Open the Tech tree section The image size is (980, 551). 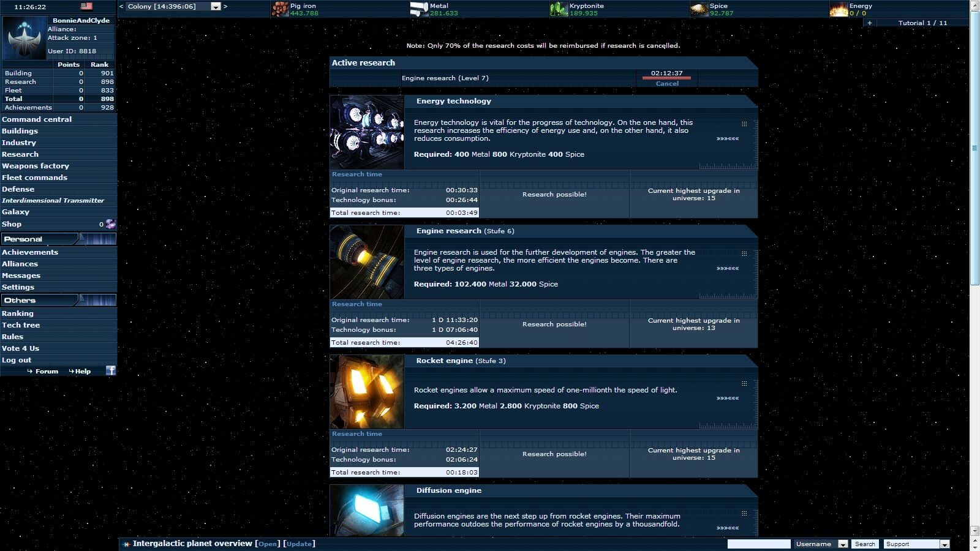pyautogui.click(x=21, y=324)
